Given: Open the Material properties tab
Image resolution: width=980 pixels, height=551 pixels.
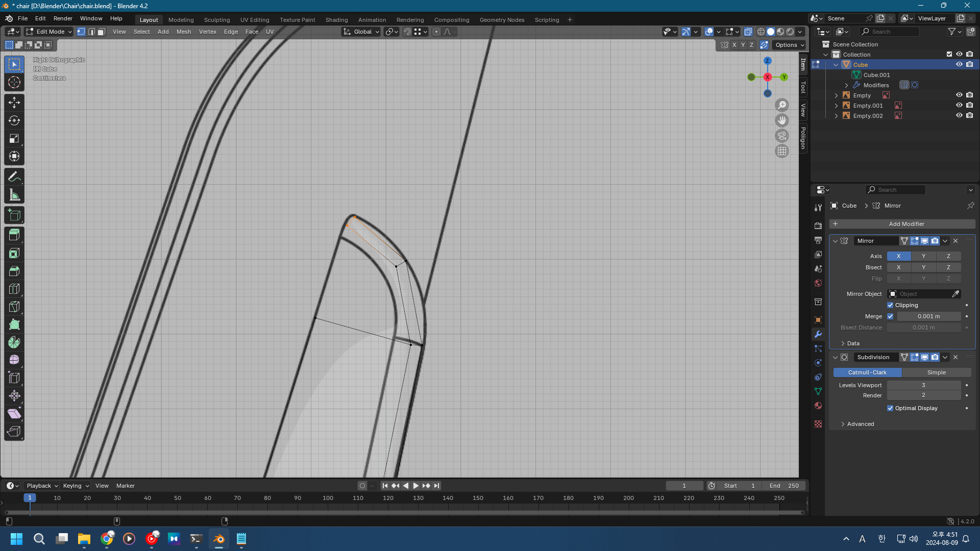Looking at the screenshot, I should click(x=818, y=406).
